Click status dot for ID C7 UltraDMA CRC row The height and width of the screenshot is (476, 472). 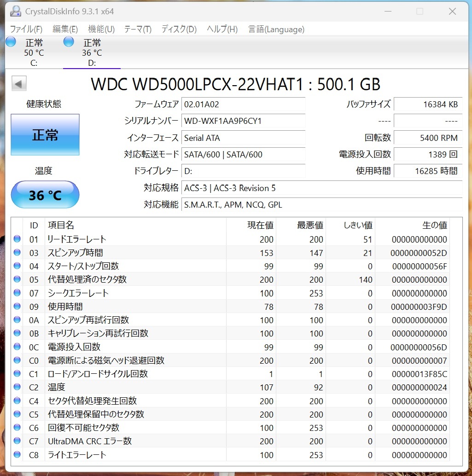tap(17, 441)
